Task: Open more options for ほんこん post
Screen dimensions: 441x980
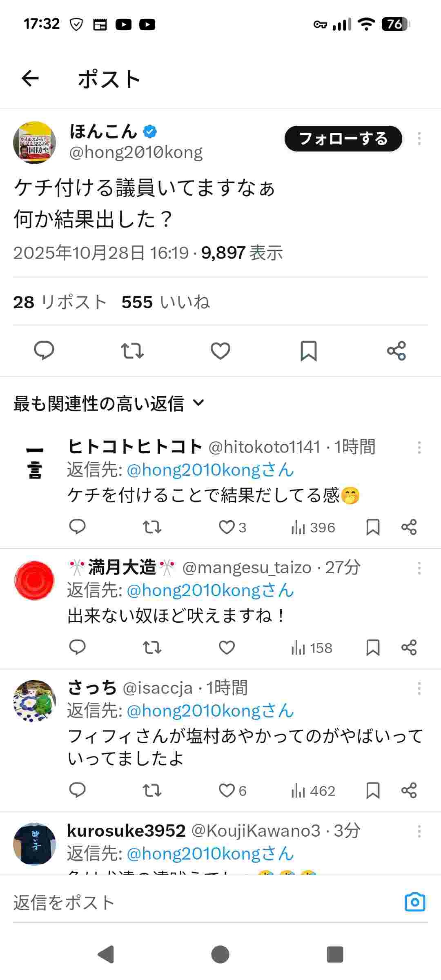Action: [419, 139]
